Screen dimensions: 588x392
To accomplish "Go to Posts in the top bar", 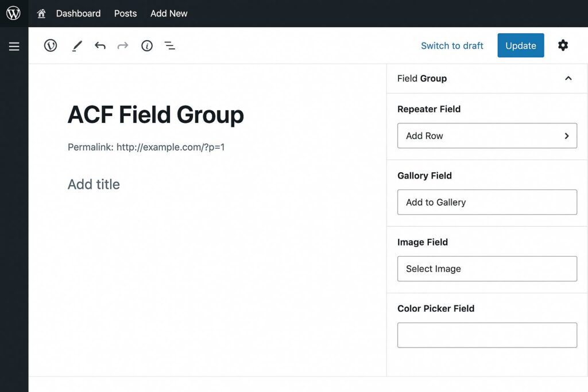I will click(x=125, y=13).
